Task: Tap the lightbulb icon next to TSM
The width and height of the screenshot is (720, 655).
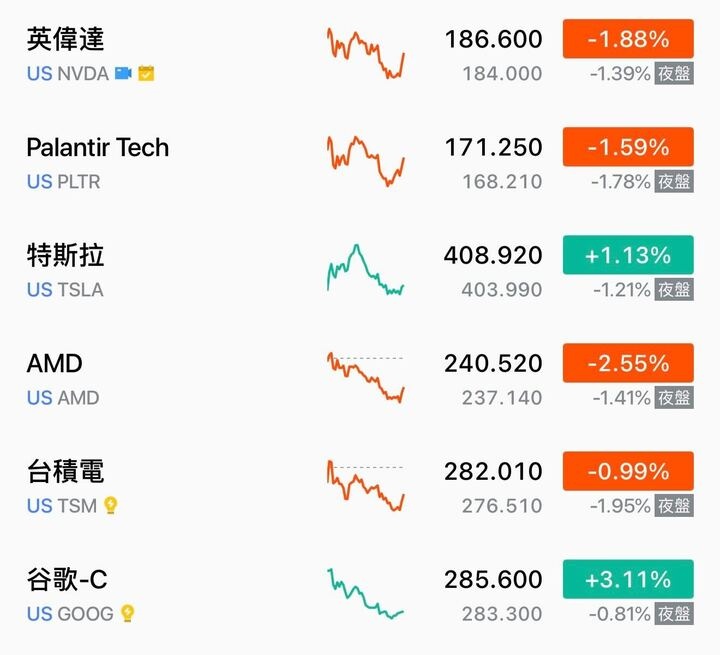Action: 111,505
